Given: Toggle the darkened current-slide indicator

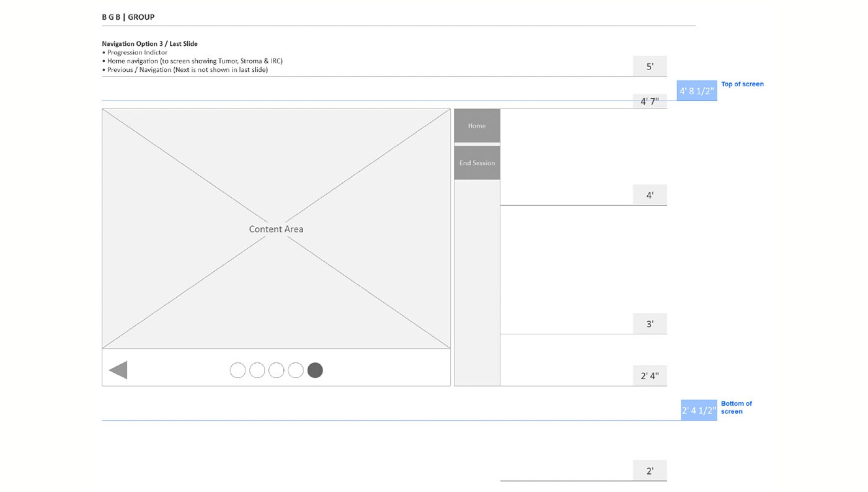Looking at the screenshot, I should click(315, 370).
